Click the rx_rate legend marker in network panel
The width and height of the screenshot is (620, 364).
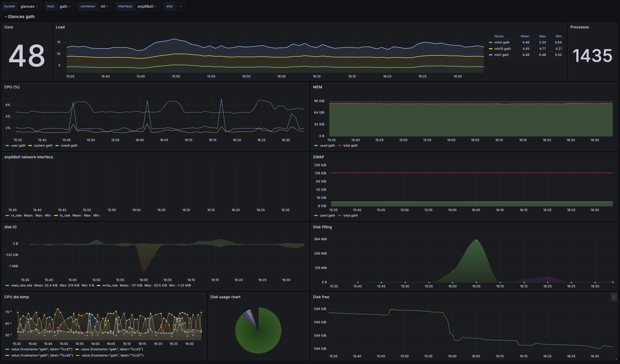coord(7,215)
